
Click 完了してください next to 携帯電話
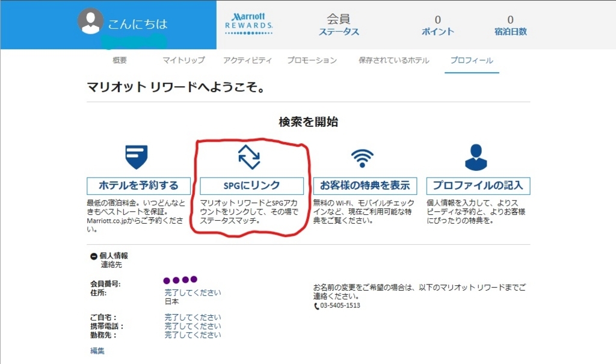(192, 326)
